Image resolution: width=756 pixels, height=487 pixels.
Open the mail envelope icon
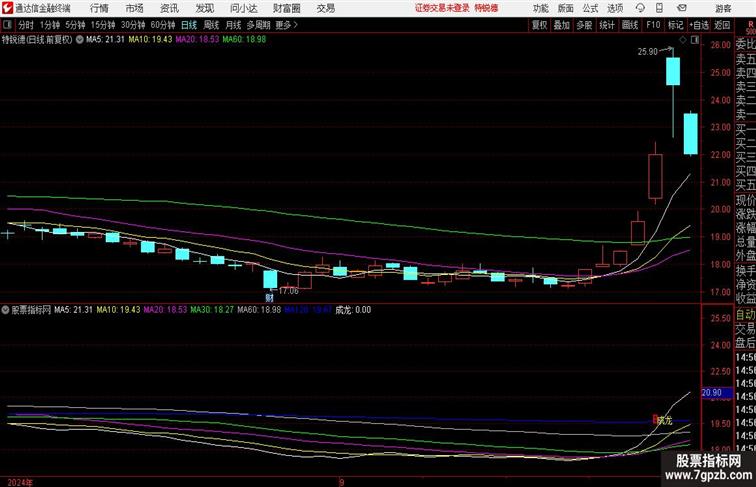coord(682,8)
